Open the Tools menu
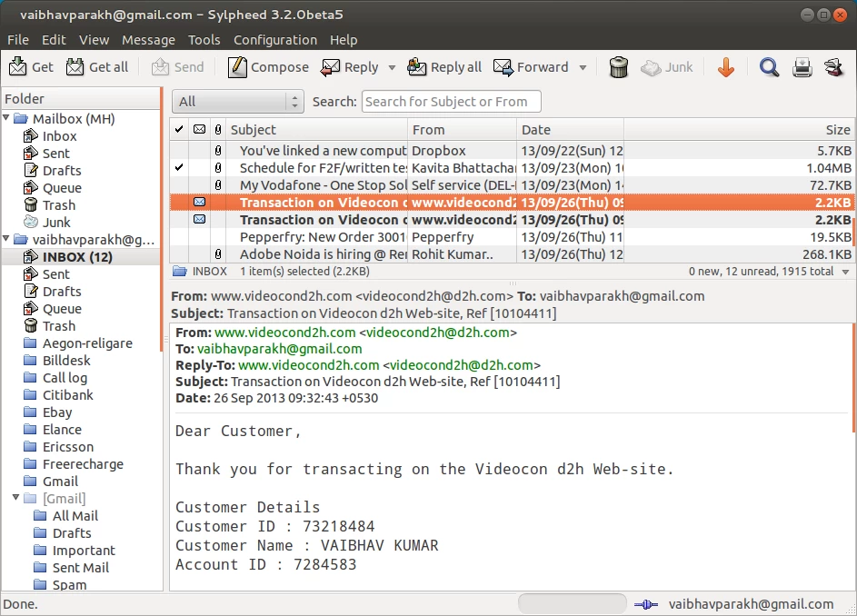 [204, 40]
